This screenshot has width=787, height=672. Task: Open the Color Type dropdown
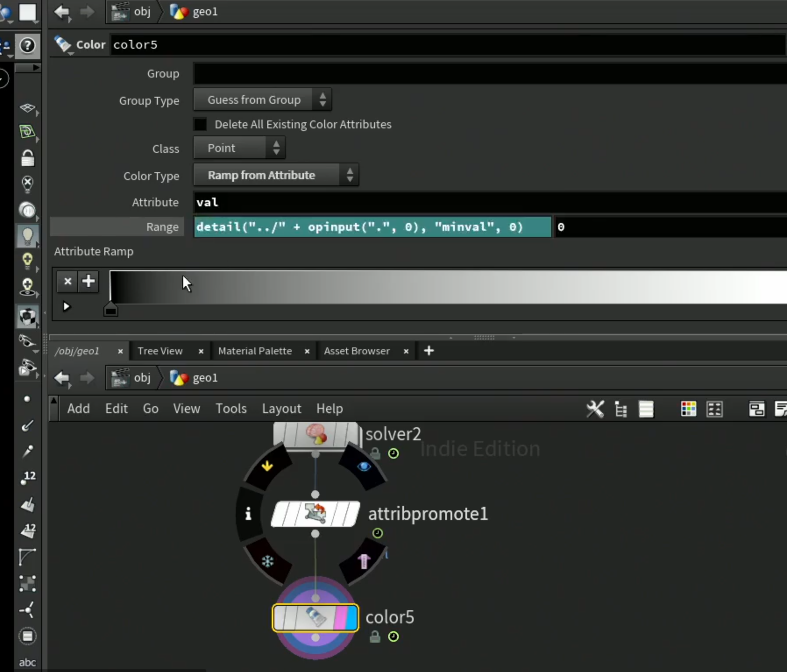point(276,175)
